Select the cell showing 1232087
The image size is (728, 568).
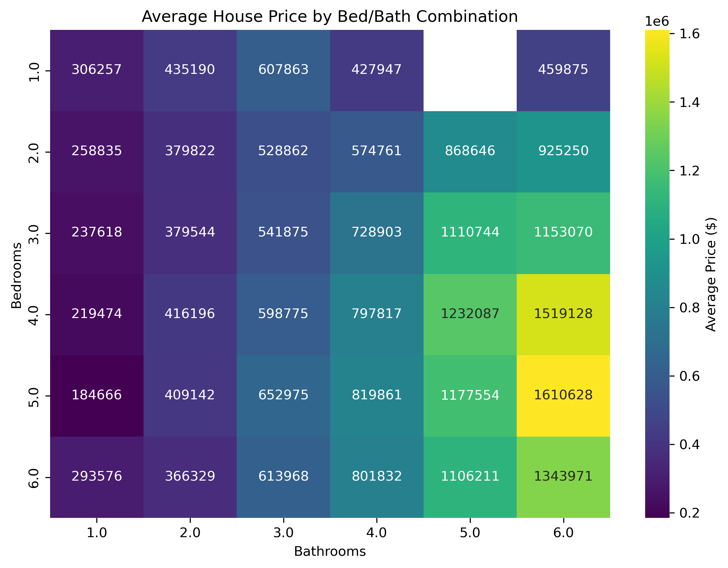tap(470, 314)
